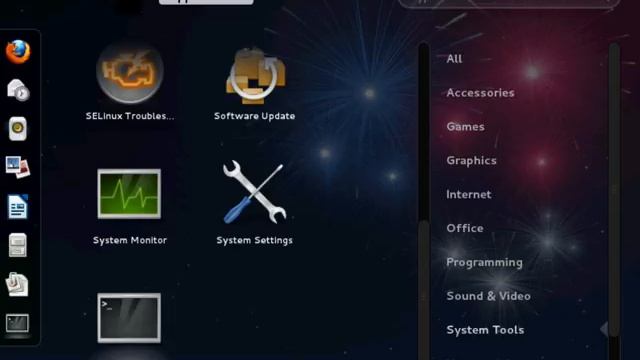This screenshot has height=360, width=640.
Task: Open Shotwell photo manager in the dash
Action: pyautogui.click(x=18, y=167)
